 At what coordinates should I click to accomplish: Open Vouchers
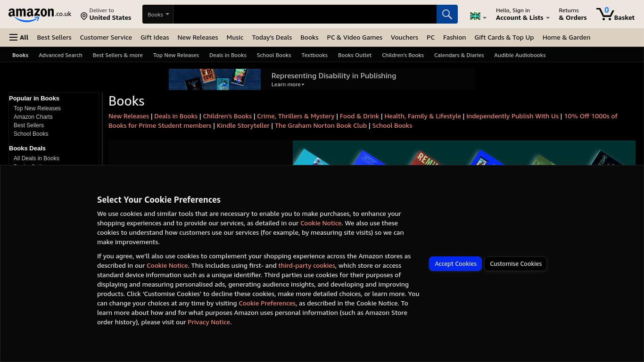click(404, 37)
